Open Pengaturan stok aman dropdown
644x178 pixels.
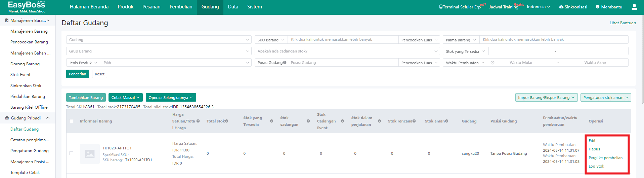pyautogui.click(x=606, y=98)
